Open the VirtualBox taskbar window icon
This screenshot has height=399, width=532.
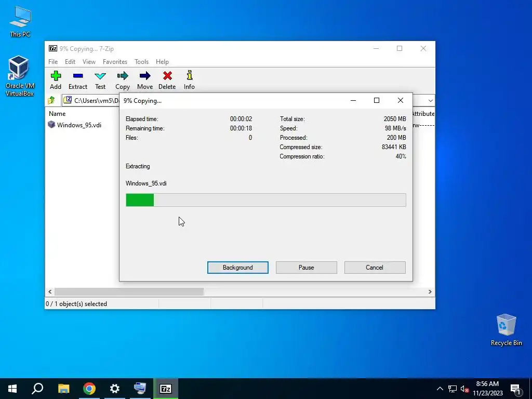tap(140, 389)
